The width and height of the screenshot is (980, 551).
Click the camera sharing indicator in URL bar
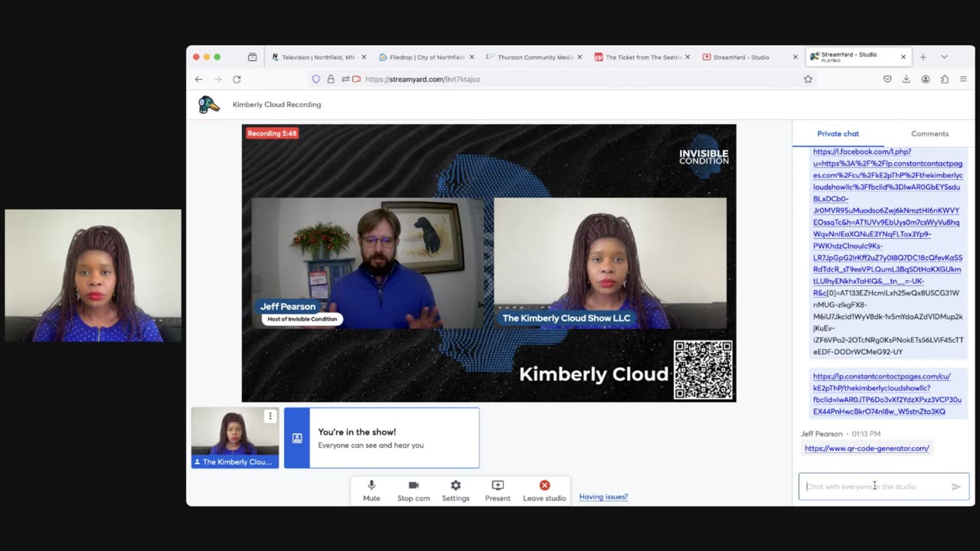(357, 79)
